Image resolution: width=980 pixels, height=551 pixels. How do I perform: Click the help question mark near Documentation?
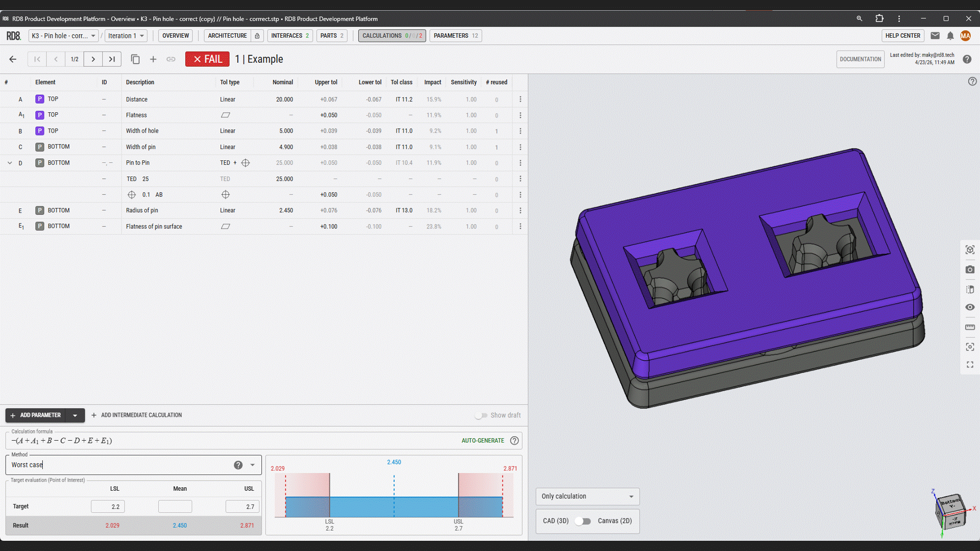click(x=967, y=59)
